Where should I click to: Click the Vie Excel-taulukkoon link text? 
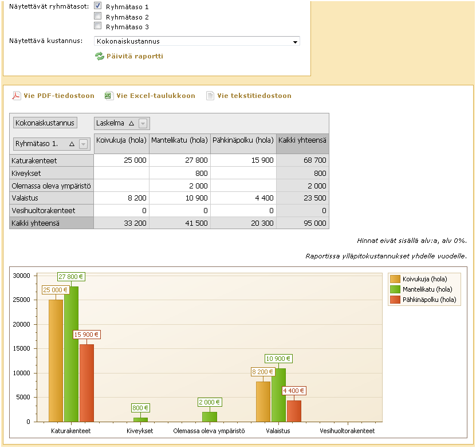point(155,96)
